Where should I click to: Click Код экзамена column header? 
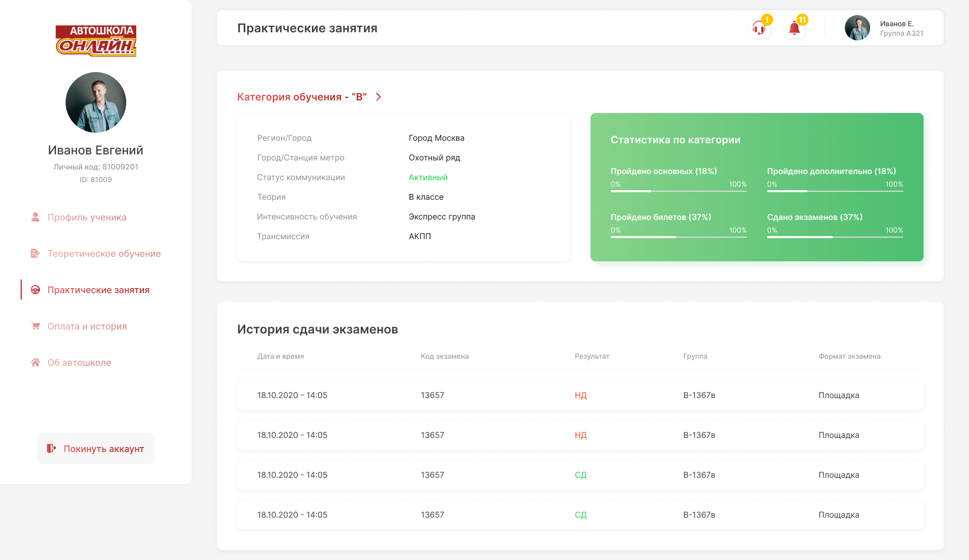coord(445,356)
